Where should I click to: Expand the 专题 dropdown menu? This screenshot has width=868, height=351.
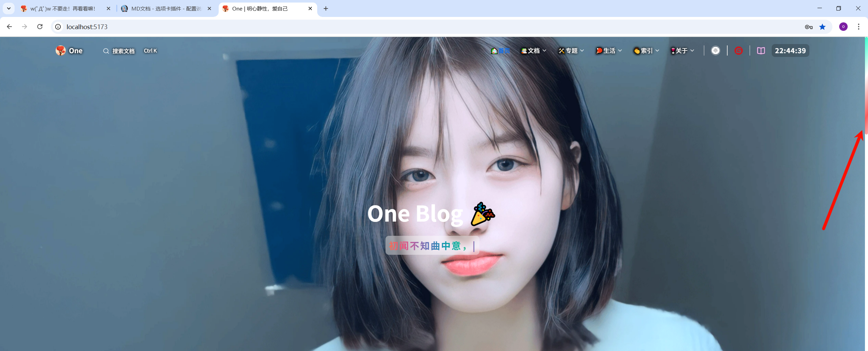click(x=571, y=51)
